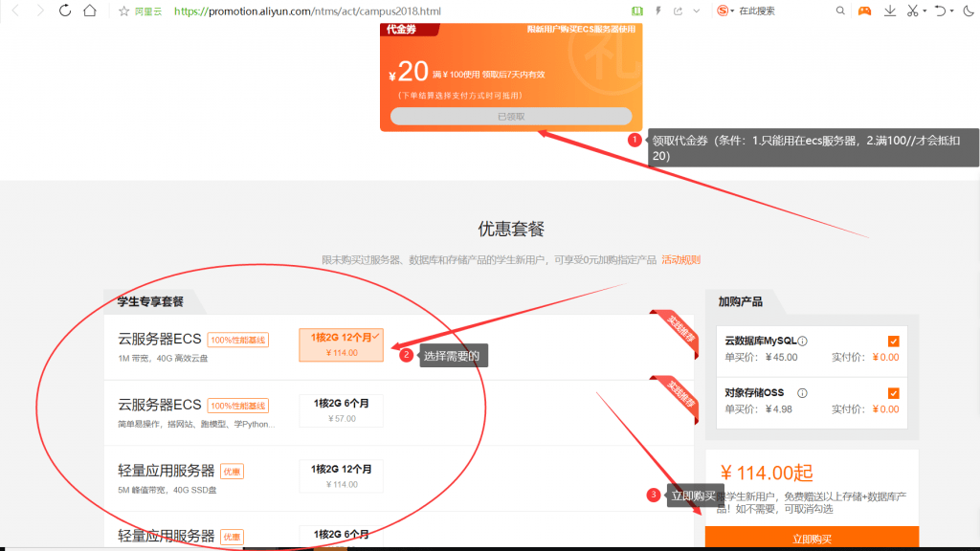Click the 5M 峰值带宽，40G SSD盘 description
The image size is (980, 551).
[167, 490]
